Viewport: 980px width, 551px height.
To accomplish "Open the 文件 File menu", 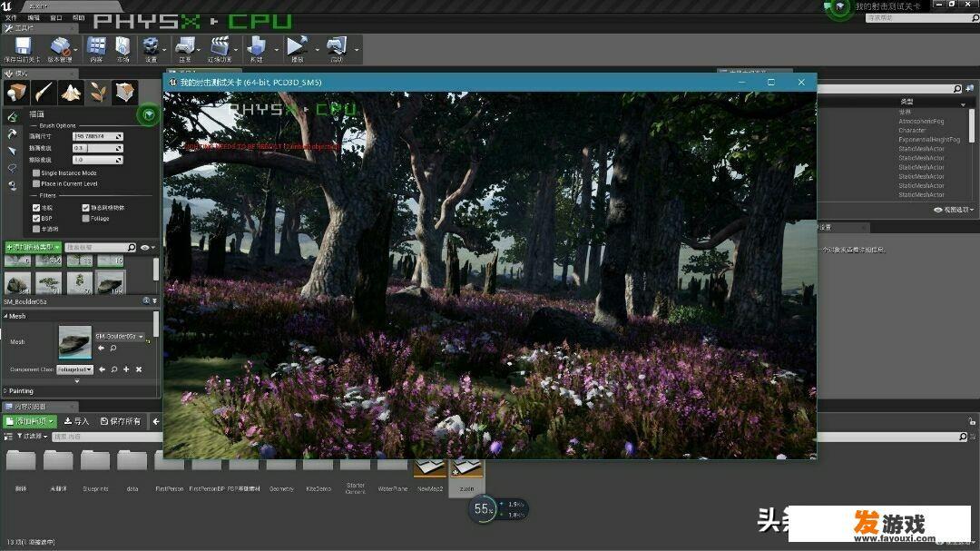I will click(x=11, y=17).
